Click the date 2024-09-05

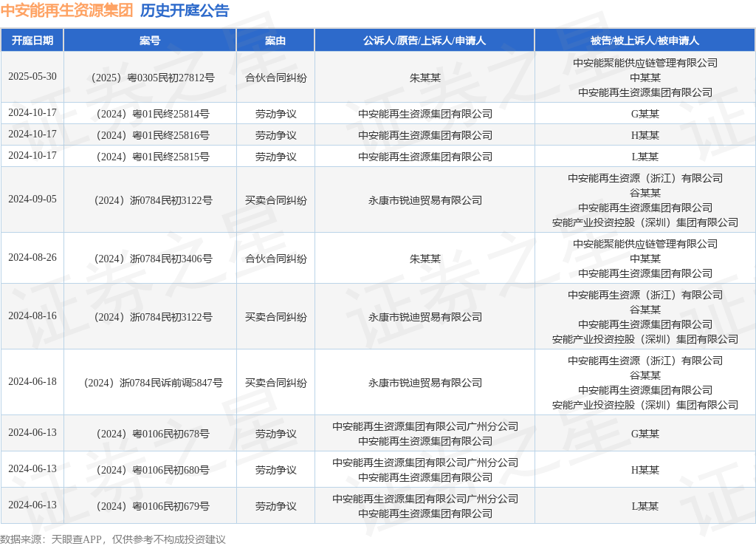tap(32, 199)
